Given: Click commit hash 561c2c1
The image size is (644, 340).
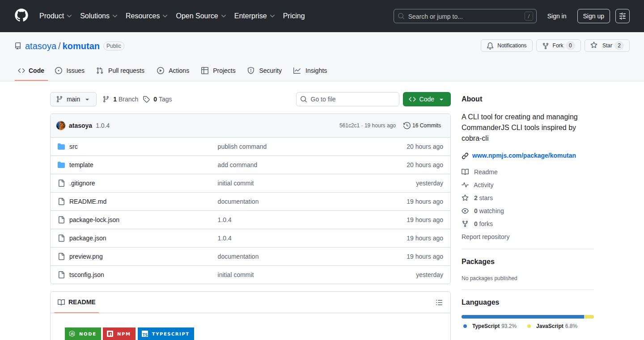Looking at the screenshot, I should click(349, 126).
